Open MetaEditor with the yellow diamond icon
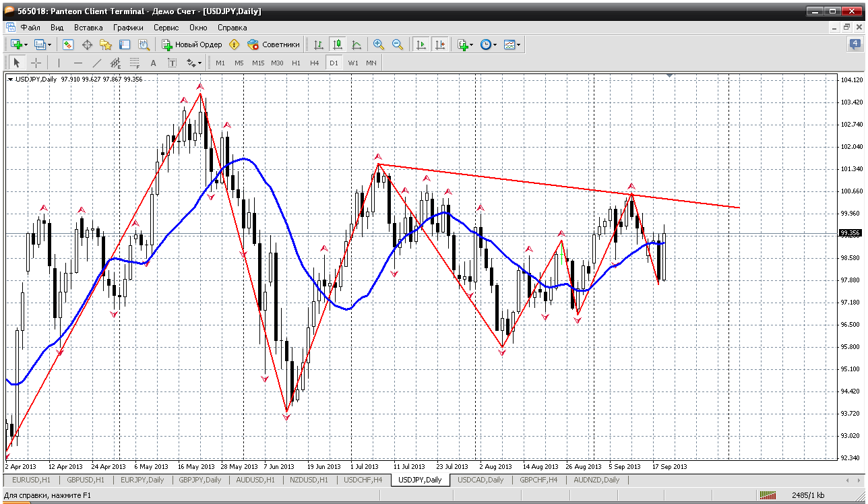 tap(235, 44)
